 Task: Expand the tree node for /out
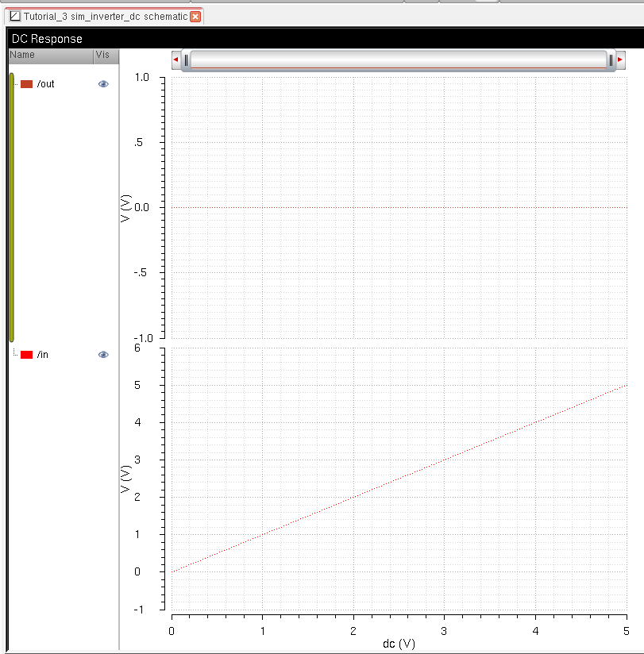[13, 83]
